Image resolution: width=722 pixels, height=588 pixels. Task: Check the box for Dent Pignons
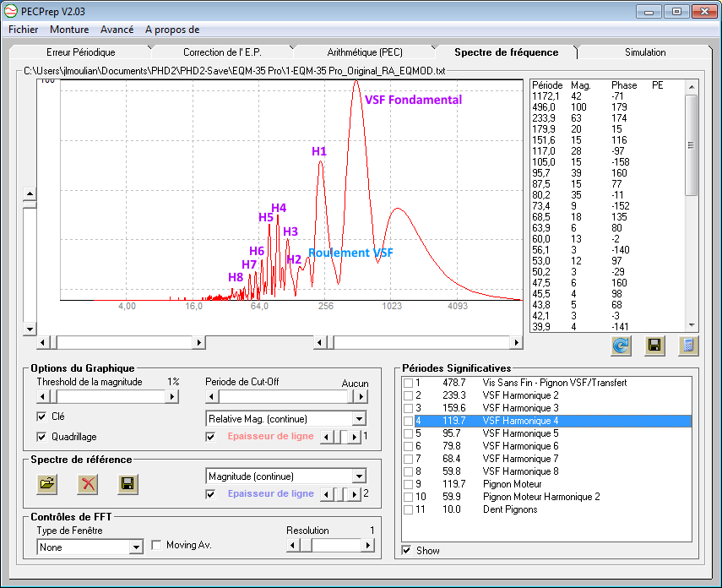point(408,509)
